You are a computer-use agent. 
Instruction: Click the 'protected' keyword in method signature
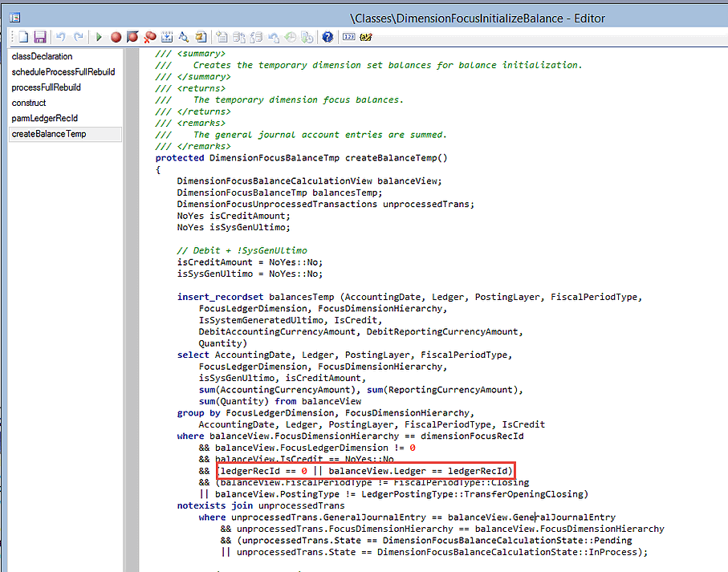[180, 158]
